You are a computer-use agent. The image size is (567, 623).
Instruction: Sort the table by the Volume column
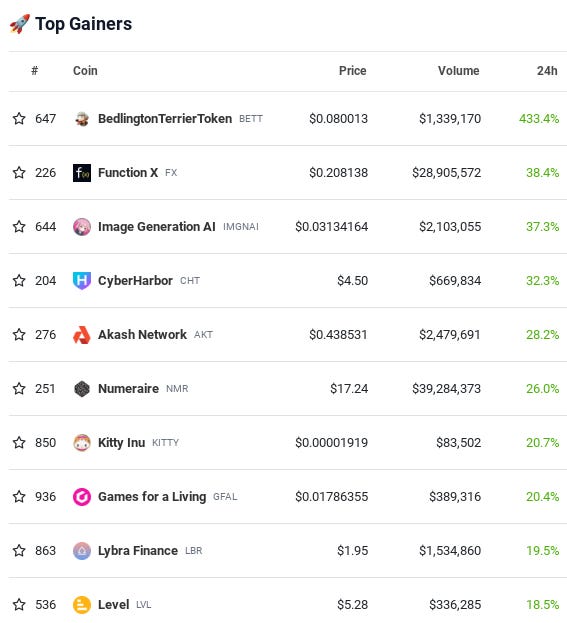[459, 71]
